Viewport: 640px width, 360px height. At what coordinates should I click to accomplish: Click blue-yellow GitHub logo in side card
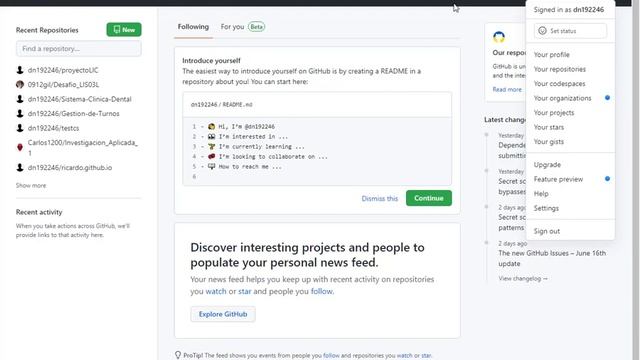click(x=499, y=37)
